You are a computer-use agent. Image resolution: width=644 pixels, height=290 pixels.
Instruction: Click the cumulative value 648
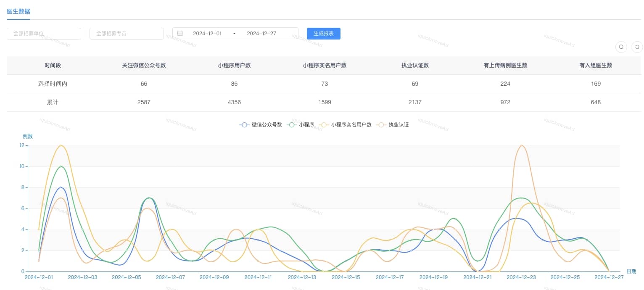(x=596, y=102)
